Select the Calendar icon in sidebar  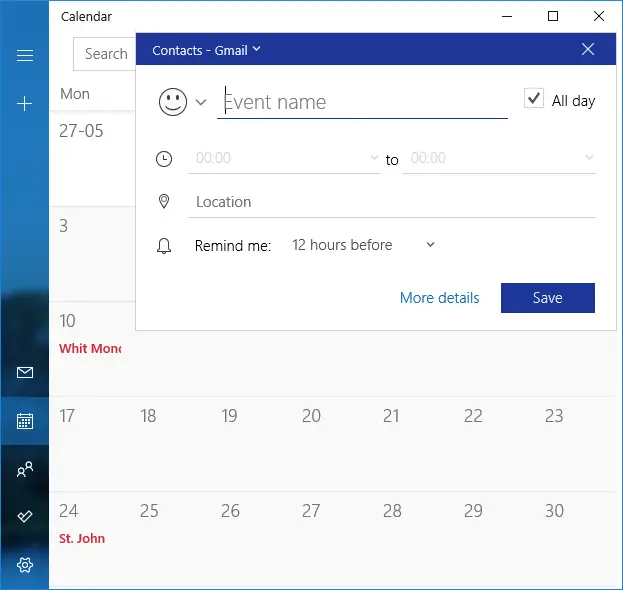25,421
